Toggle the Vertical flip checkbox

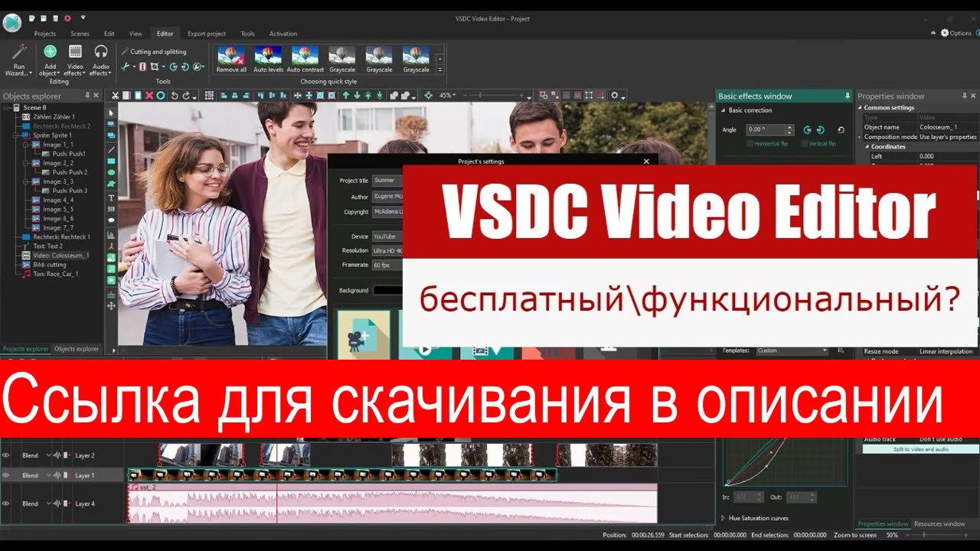point(804,143)
